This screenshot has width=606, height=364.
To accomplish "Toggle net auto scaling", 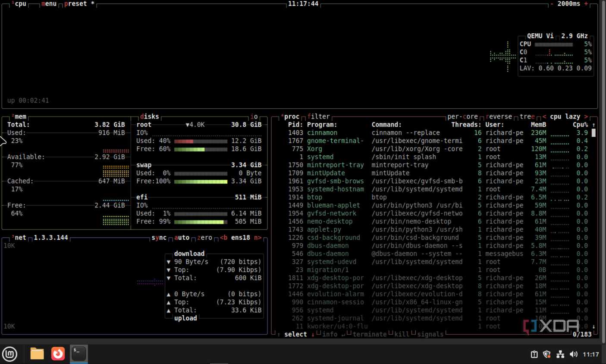I will (182, 238).
